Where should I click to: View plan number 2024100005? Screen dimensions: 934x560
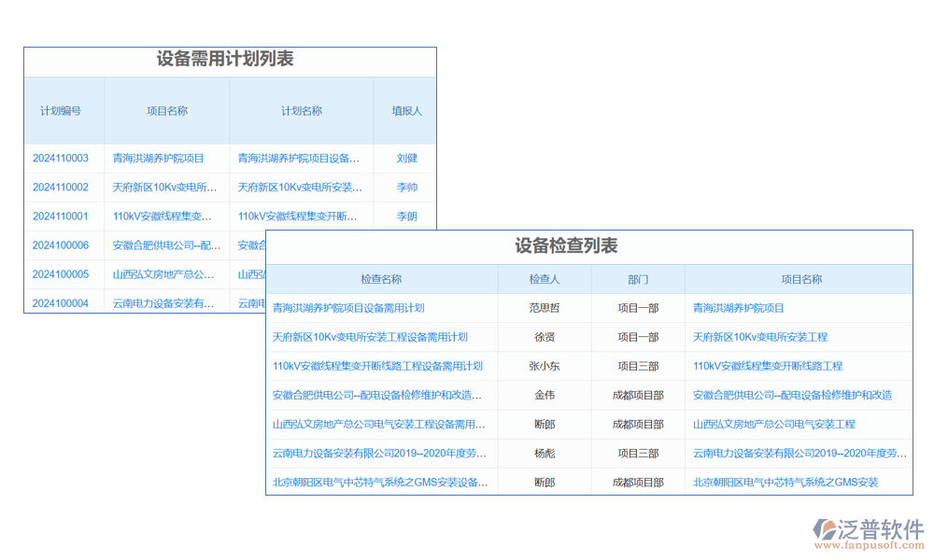click(61, 274)
